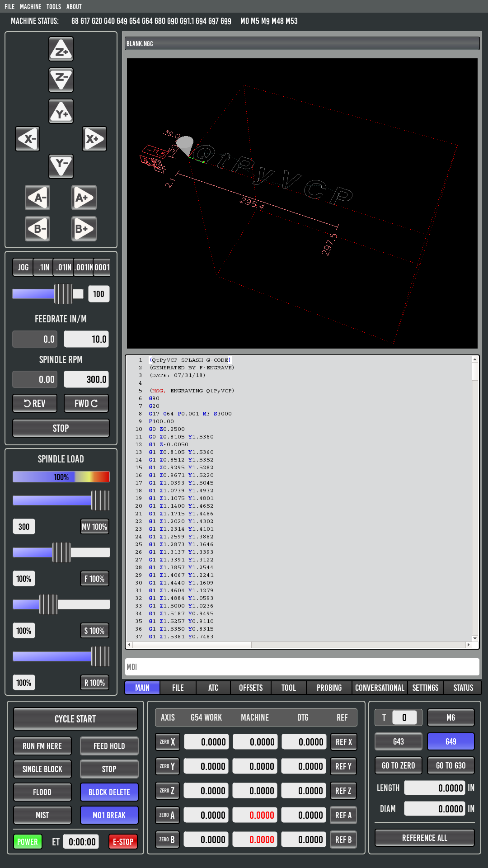This screenshot has height=868, width=488.
Task: Reference the Y axis with REF Y
Action: coord(343,766)
